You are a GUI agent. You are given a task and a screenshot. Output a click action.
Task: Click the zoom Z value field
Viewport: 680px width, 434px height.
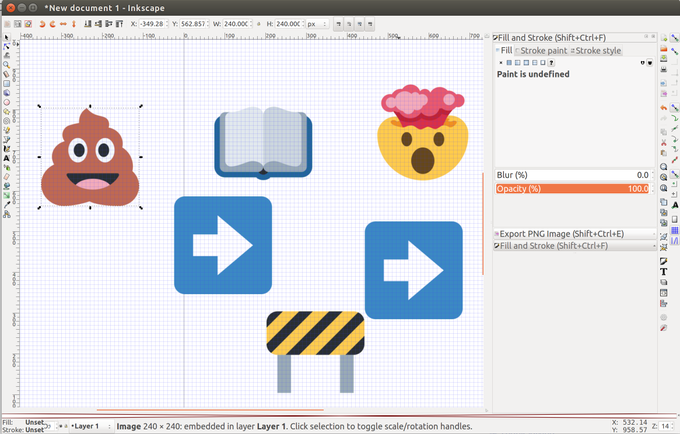click(665, 426)
